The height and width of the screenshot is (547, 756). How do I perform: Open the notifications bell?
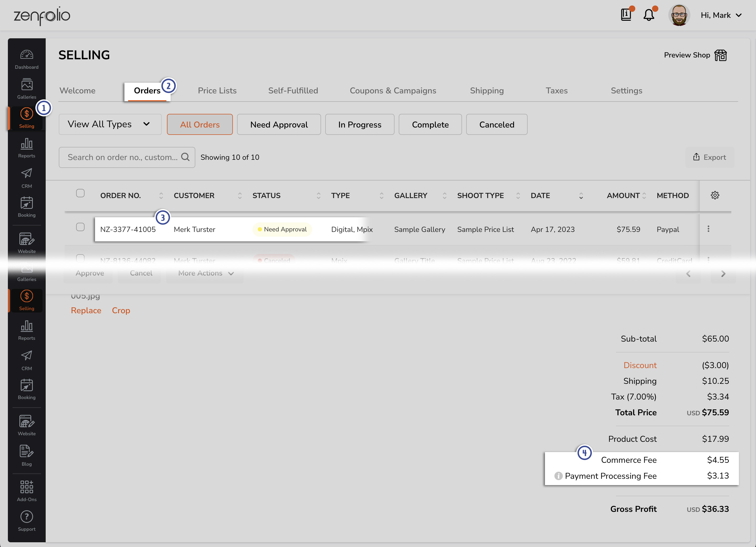coord(649,15)
